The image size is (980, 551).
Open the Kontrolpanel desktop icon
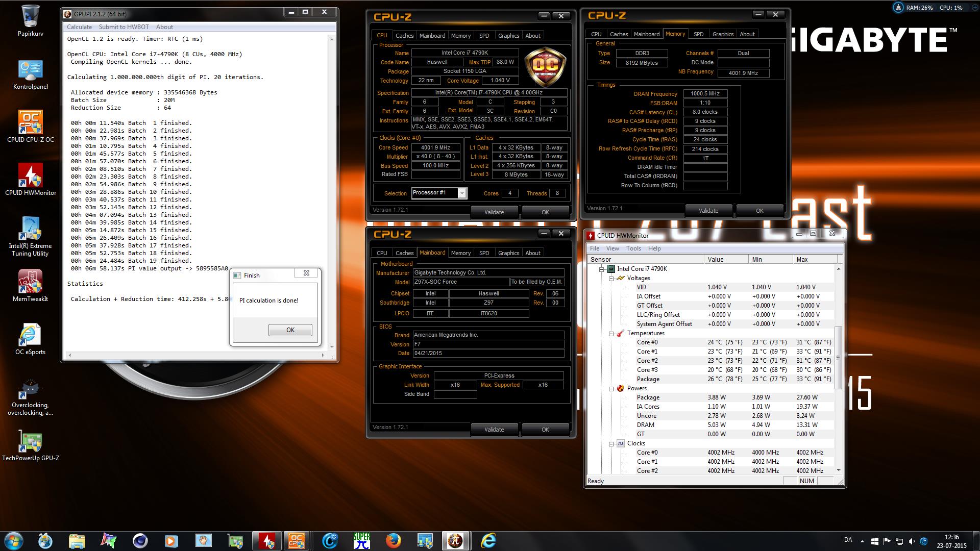pyautogui.click(x=31, y=74)
